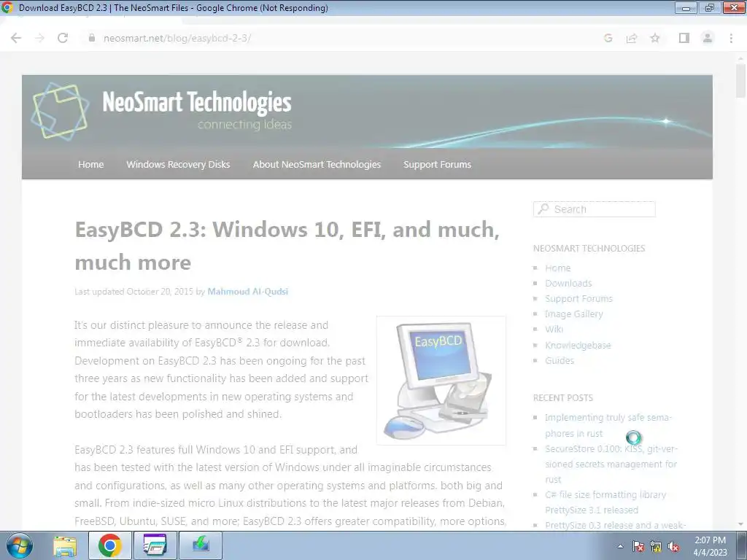The image size is (747, 560).
Task: Click the Show desktop strip
Action: [741, 545]
